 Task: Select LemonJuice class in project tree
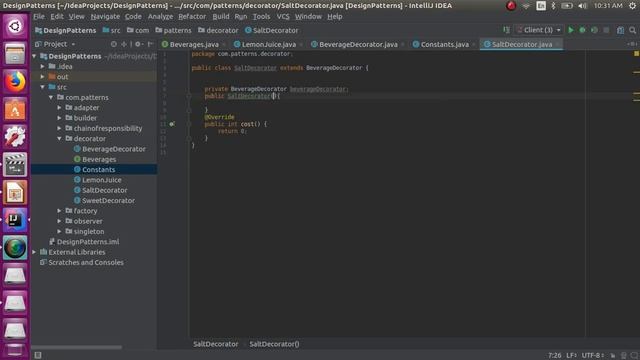click(x=102, y=180)
